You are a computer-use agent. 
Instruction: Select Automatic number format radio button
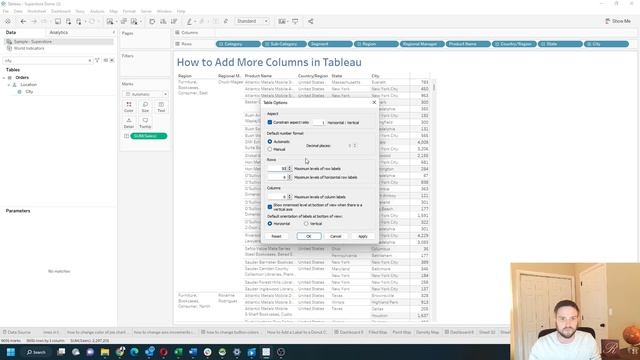(270, 142)
